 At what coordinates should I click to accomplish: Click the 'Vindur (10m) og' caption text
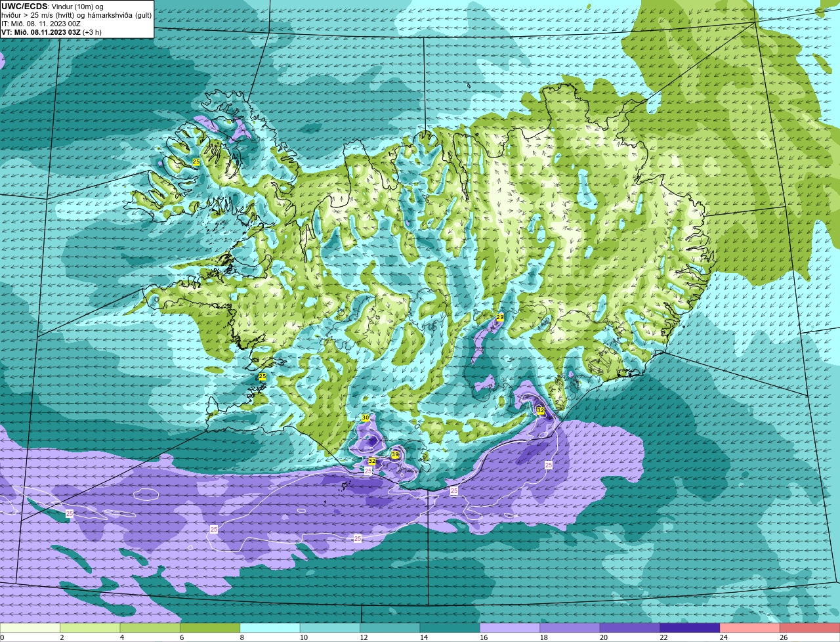[77, 7]
